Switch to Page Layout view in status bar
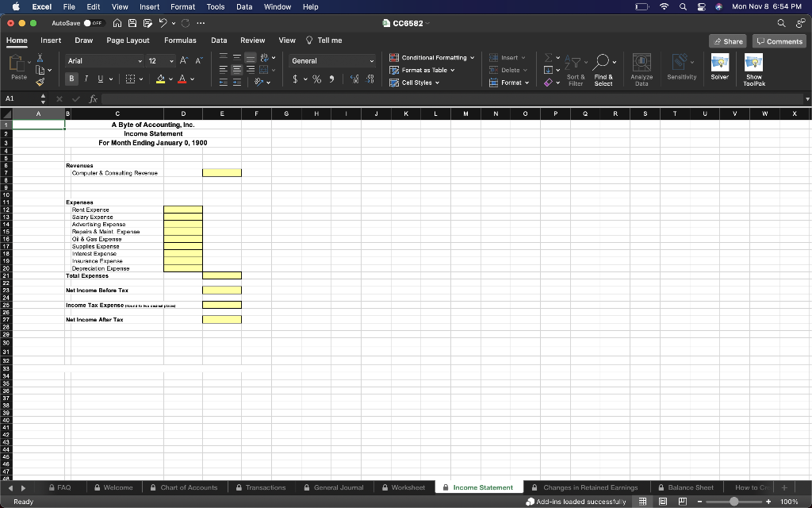 pos(662,502)
